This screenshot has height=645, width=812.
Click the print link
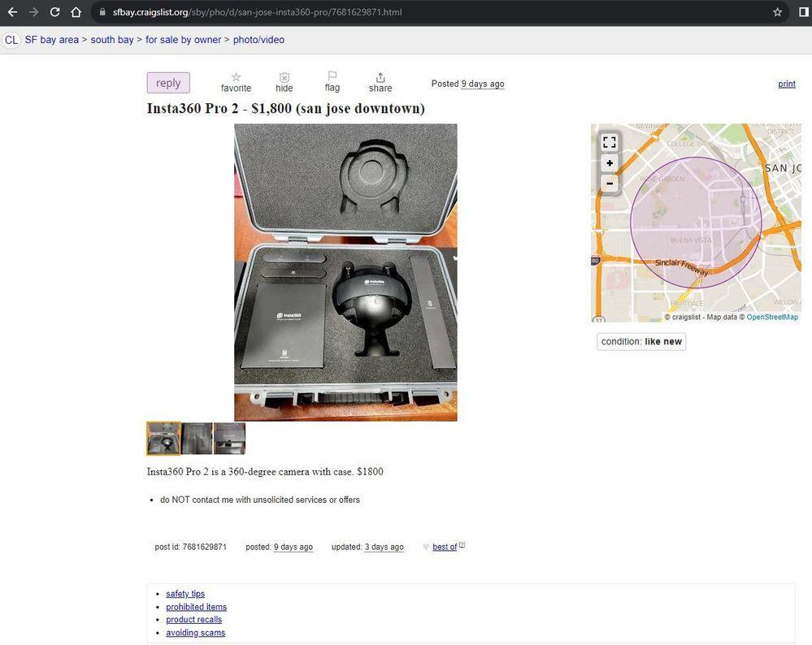pyautogui.click(x=787, y=84)
